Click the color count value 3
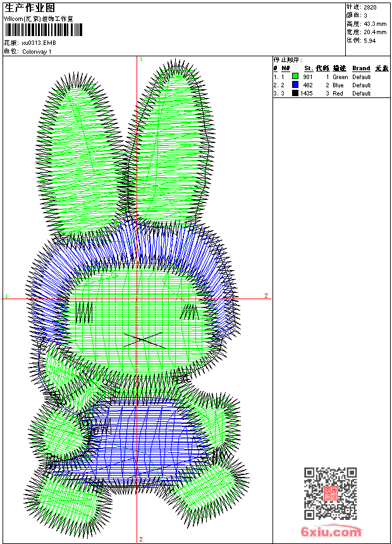The height and width of the screenshot is (544, 392). (365, 16)
